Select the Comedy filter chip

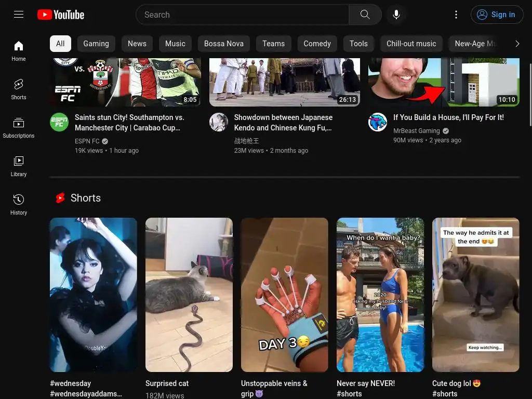click(x=317, y=44)
